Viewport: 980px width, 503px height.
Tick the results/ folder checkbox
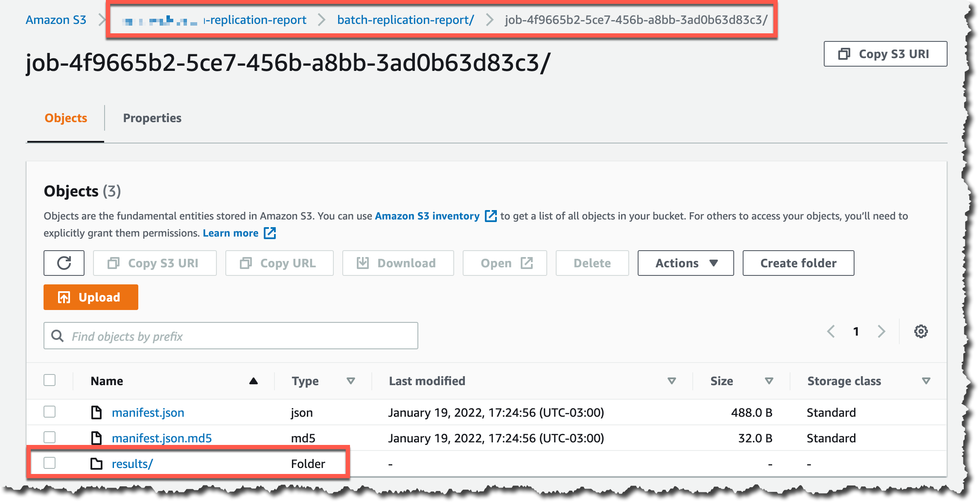pos(50,463)
